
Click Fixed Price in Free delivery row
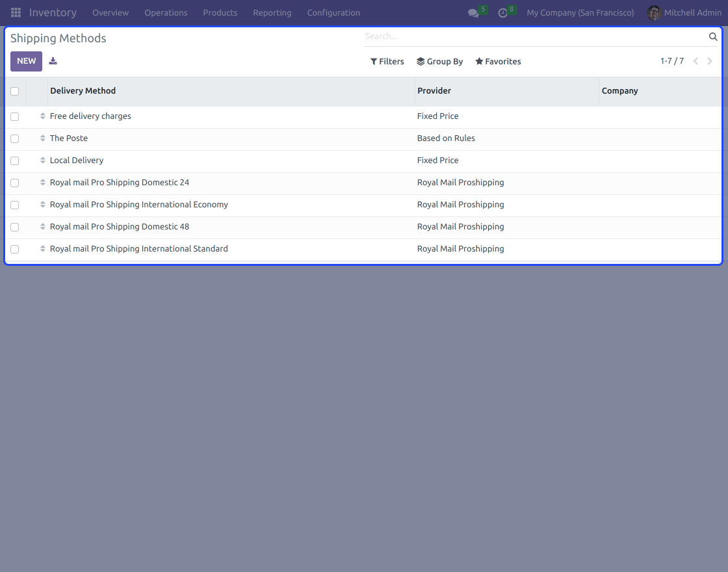pos(438,116)
